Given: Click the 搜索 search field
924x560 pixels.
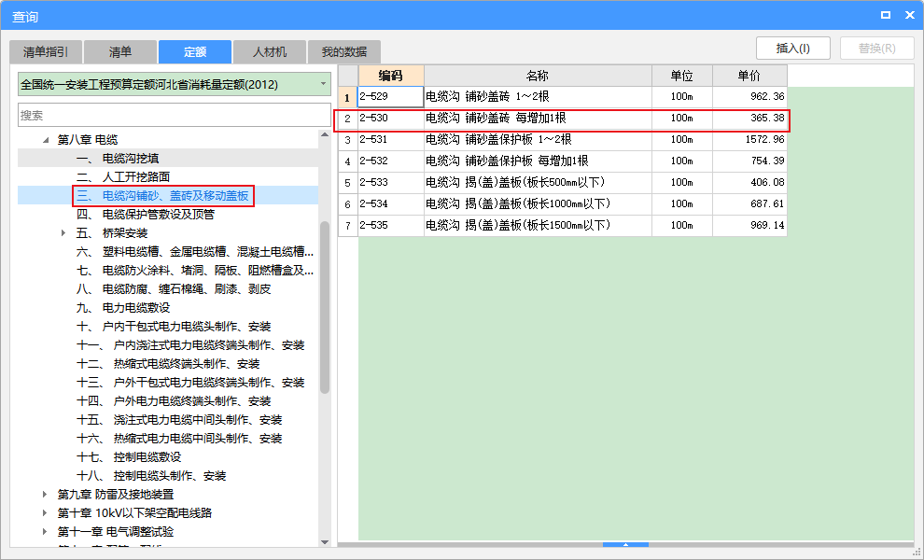Looking at the screenshot, I should click(175, 115).
